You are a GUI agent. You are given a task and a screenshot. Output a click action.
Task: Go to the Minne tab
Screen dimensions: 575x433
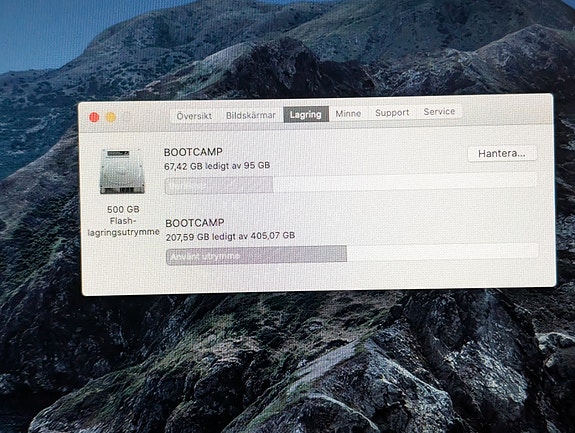(x=348, y=114)
